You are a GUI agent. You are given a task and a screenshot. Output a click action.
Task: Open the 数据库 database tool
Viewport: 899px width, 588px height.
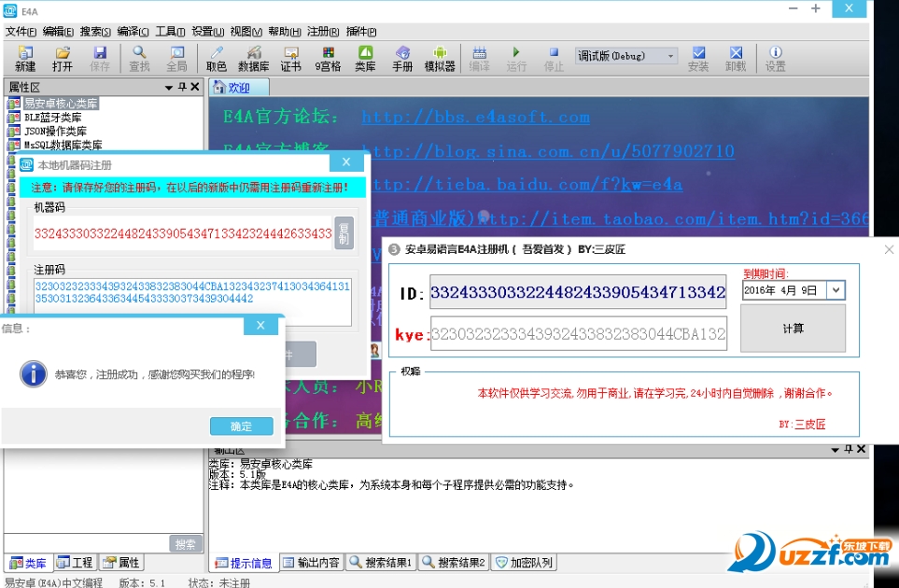click(x=253, y=58)
